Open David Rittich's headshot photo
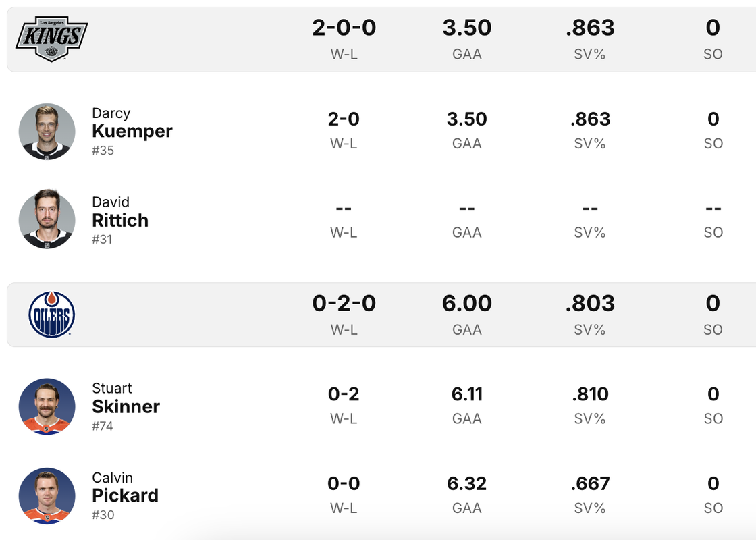Viewport: 756px width, 540px height. point(47,219)
